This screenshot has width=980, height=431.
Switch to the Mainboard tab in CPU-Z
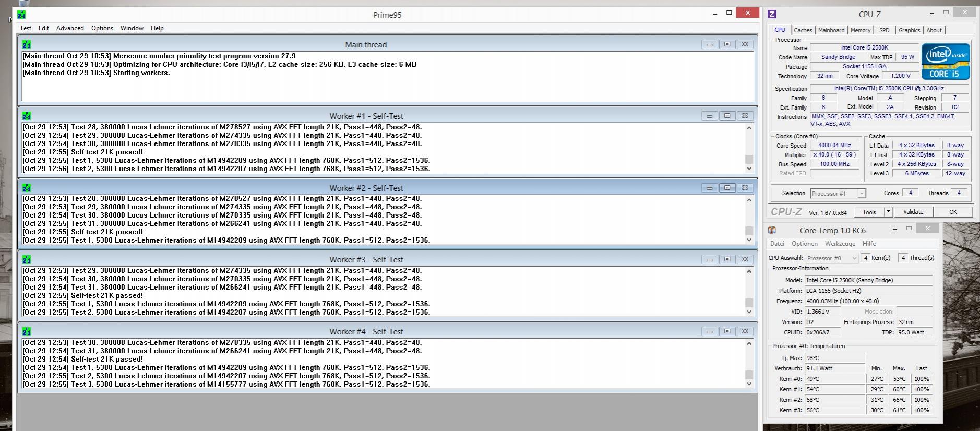[x=831, y=30]
